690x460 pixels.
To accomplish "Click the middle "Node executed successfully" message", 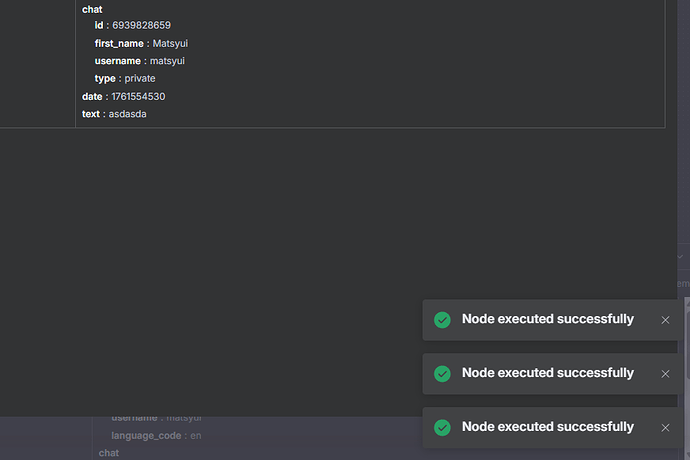I will point(547,373).
